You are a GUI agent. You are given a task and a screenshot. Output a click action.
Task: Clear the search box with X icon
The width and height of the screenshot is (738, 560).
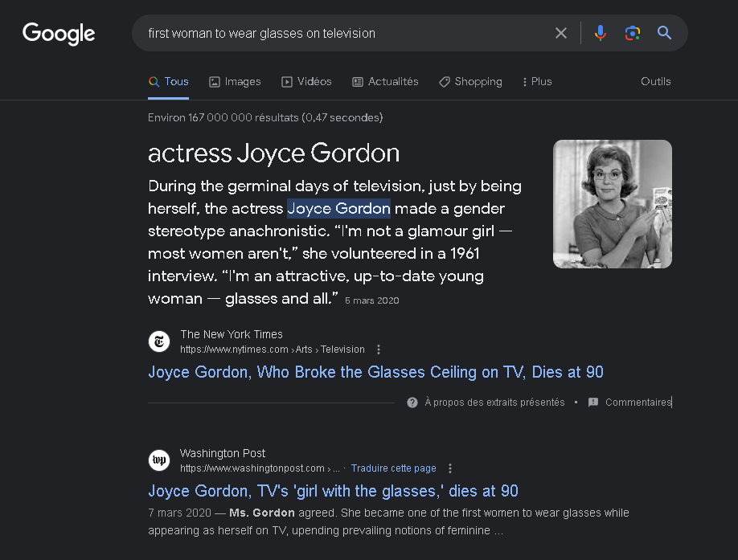(x=561, y=33)
